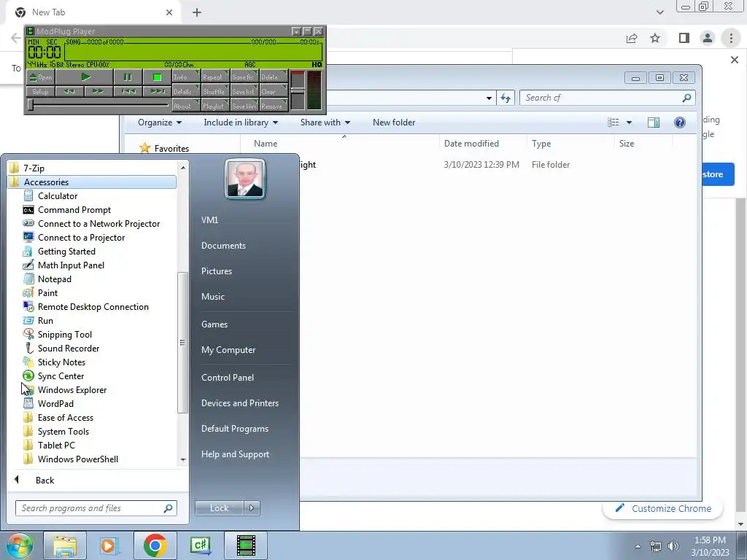Go to previous track in ModPlug

[x=128, y=91]
